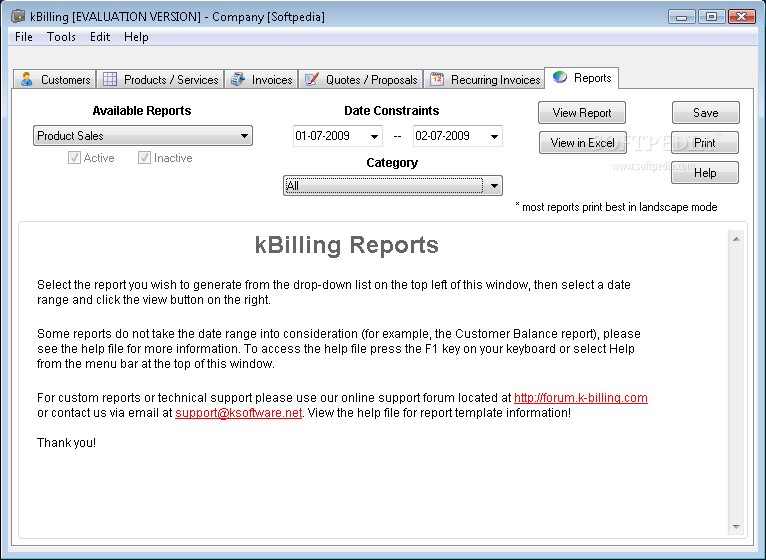766x560 pixels.
Task: Open the start date 01-07-2009 calendar dropdown
Action: coord(374,136)
